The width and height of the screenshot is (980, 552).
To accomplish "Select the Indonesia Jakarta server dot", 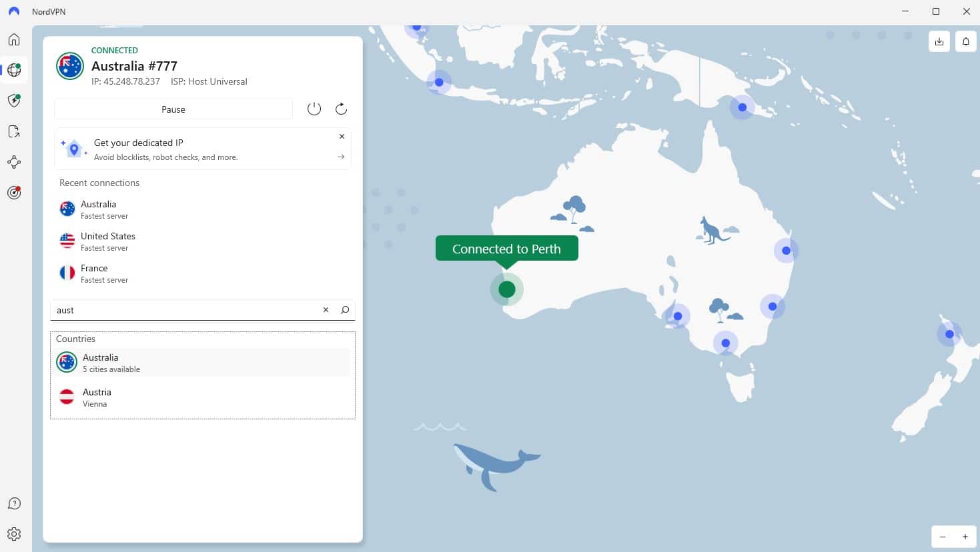I will (x=439, y=83).
